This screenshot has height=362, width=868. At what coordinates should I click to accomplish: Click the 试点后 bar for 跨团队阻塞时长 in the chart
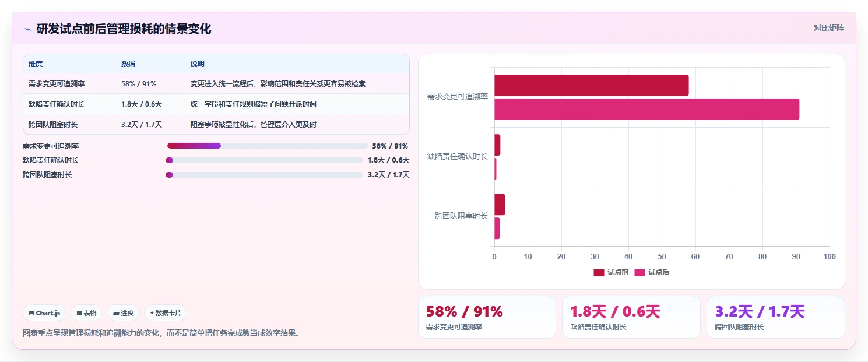pos(497,229)
